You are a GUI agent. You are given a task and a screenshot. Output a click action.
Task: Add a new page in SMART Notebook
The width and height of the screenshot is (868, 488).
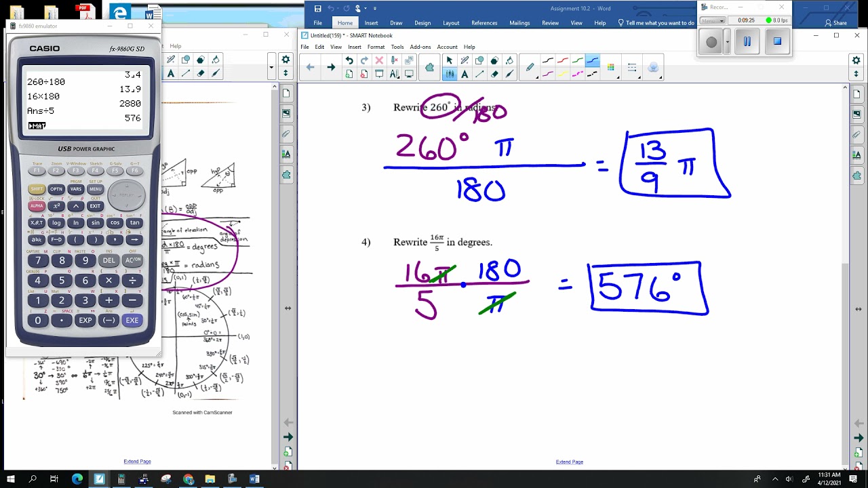[x=349, y=74]
